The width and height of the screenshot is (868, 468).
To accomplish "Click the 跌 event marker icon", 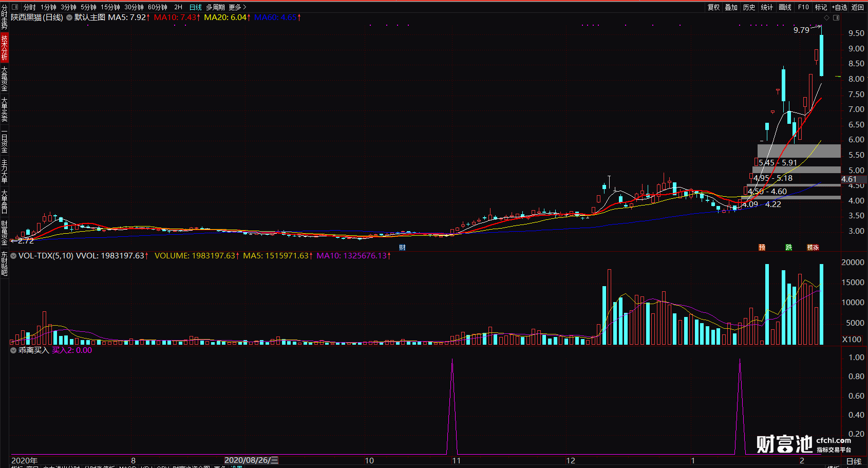I will (x=788, y=248).
